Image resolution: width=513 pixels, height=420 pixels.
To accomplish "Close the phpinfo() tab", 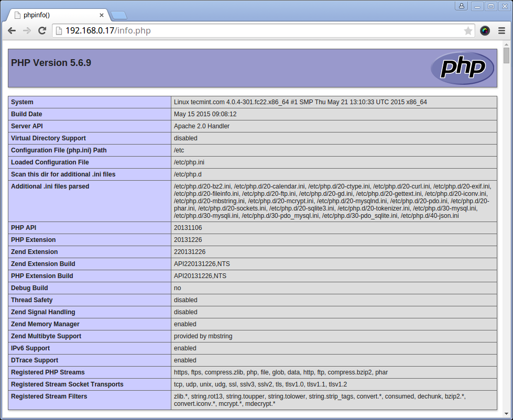I will (x=102, y=15).
